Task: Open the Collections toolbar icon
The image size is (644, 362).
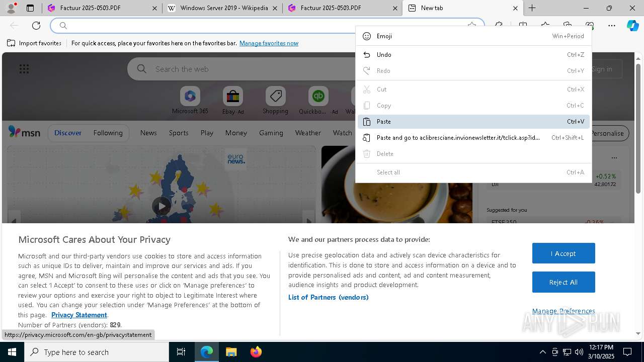Action: (568, 26)
